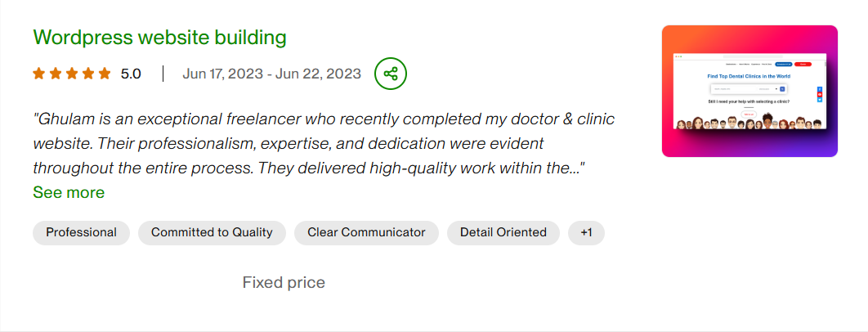
Task: Click the third orange rating star
Action: [x=71, y=74]
